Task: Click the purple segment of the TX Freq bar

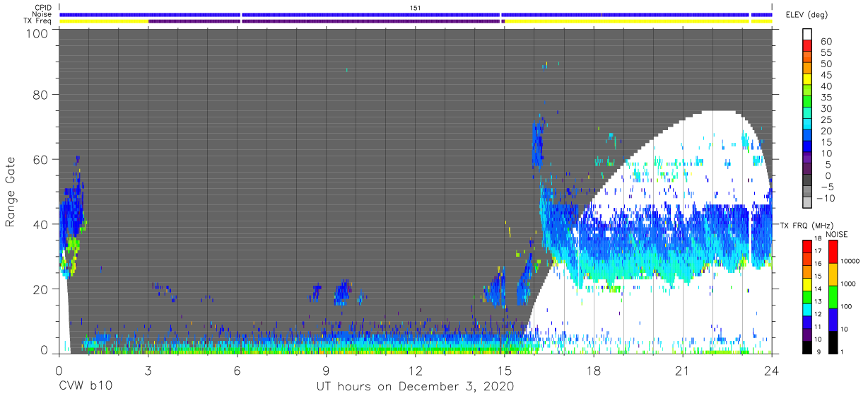Action: point(325,21)
